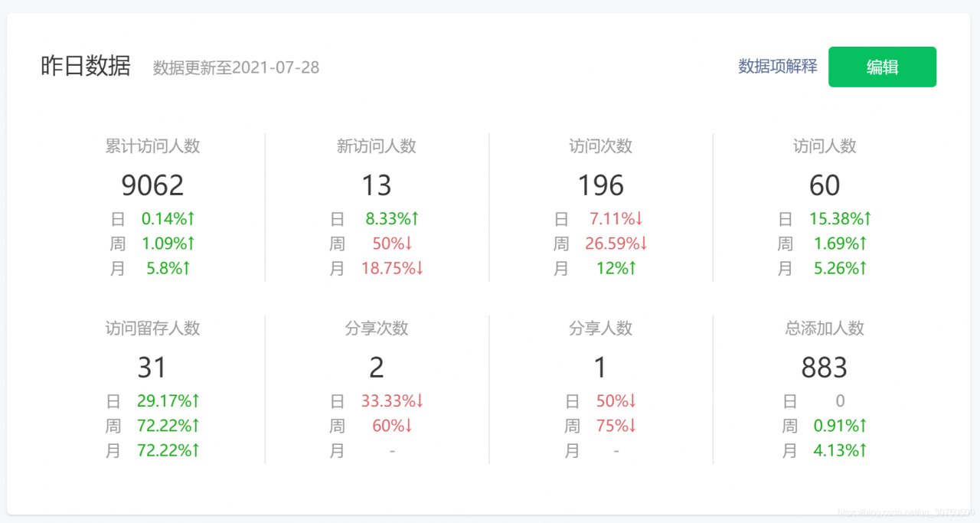Image resolution: width=980 pixels, height=523 pixels.
Task: Click the 5.8%↑ monthly change
Action: coord(168,269)
